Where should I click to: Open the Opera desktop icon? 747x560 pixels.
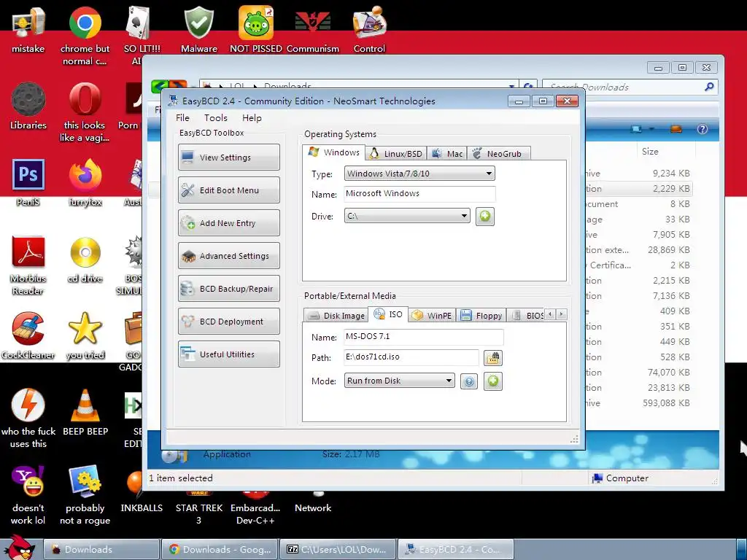tap(85, 112)
